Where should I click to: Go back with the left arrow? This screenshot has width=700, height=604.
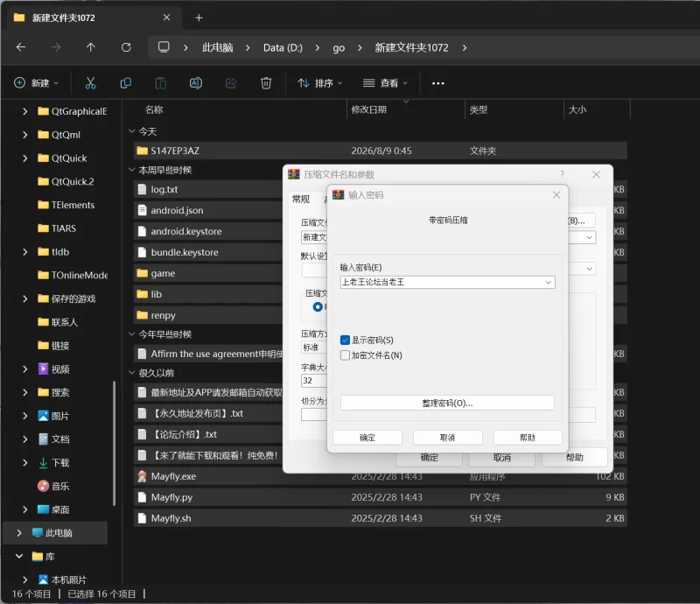[21, 47]
